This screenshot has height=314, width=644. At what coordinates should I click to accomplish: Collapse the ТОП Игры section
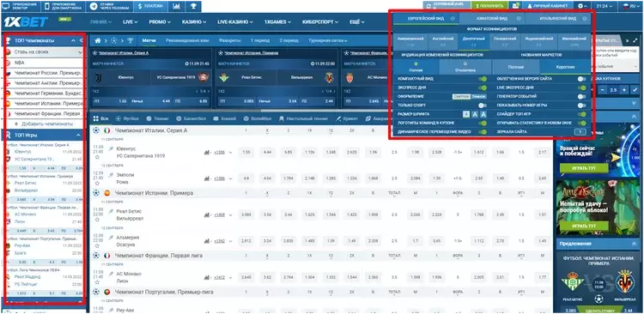pos(78,135)
